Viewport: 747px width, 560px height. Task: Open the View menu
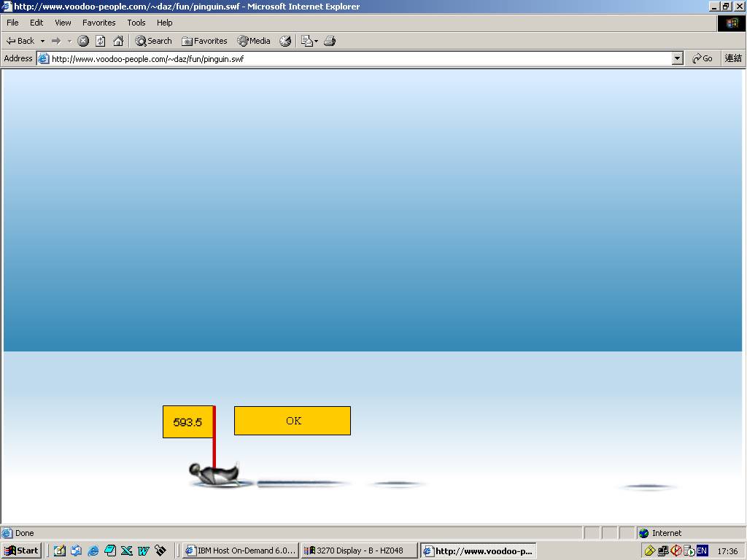point(63,23)
